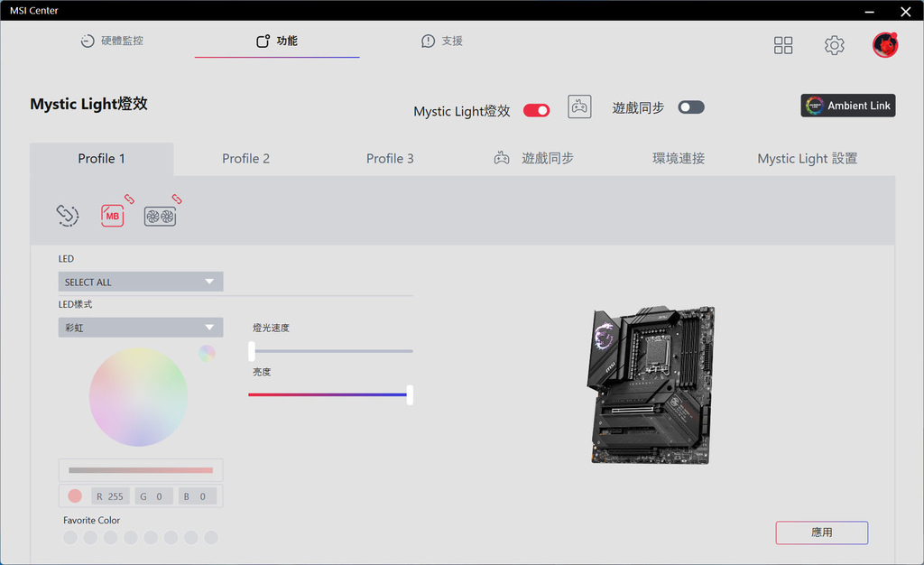Viewport: 924px width, 565px height.
Task: Open the user profile avatar
Action: point(885,45)
